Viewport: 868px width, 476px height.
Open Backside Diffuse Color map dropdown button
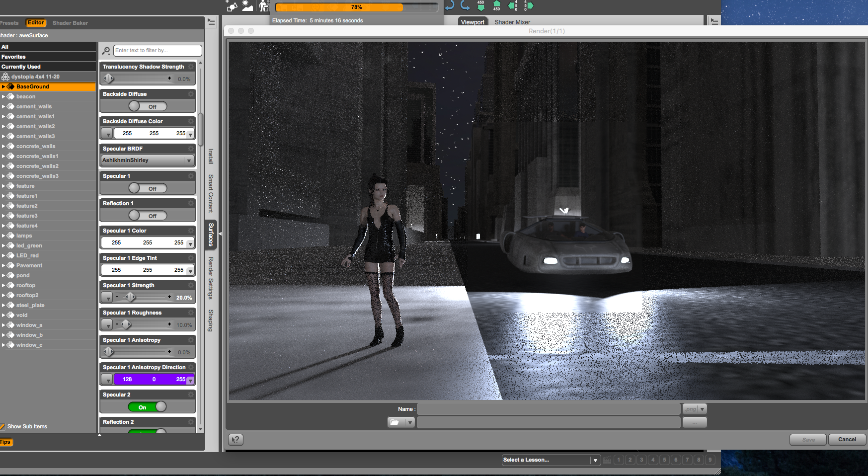(107, 133)
